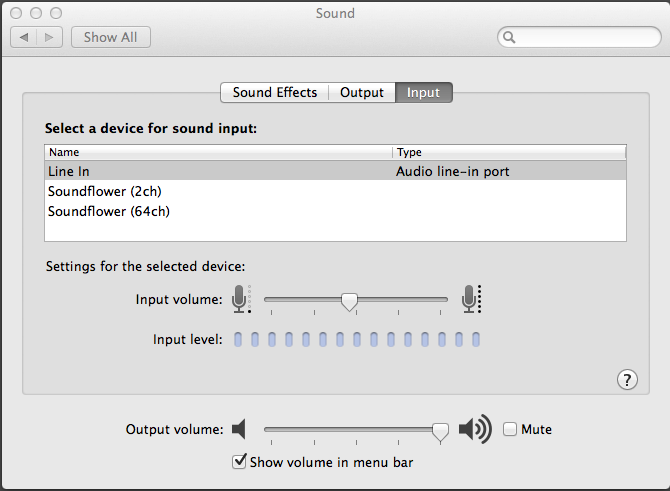Go forward with the right arrow button
670x491 pixels.
pos(51,37)
